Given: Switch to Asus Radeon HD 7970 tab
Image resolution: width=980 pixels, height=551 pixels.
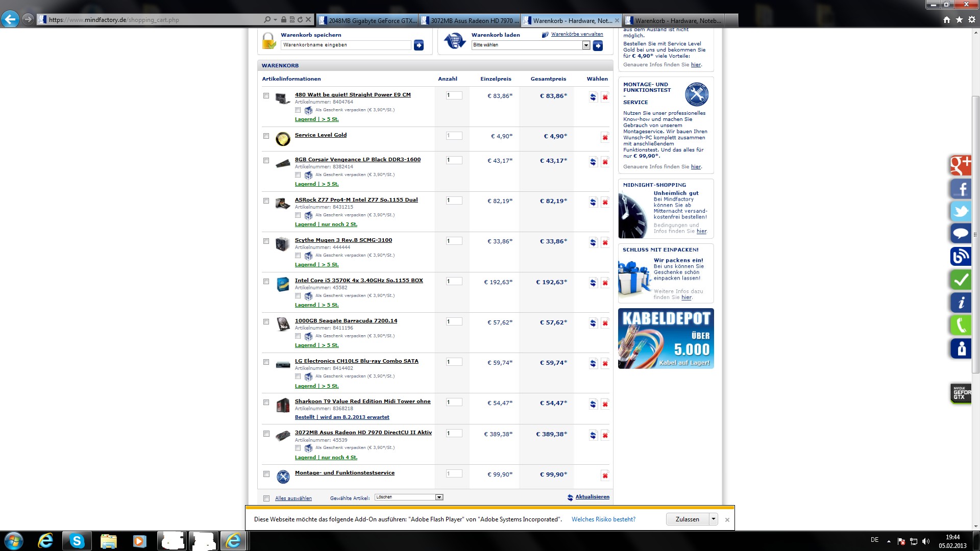Looking at the screenshot, I should click(x=470, y=20).
